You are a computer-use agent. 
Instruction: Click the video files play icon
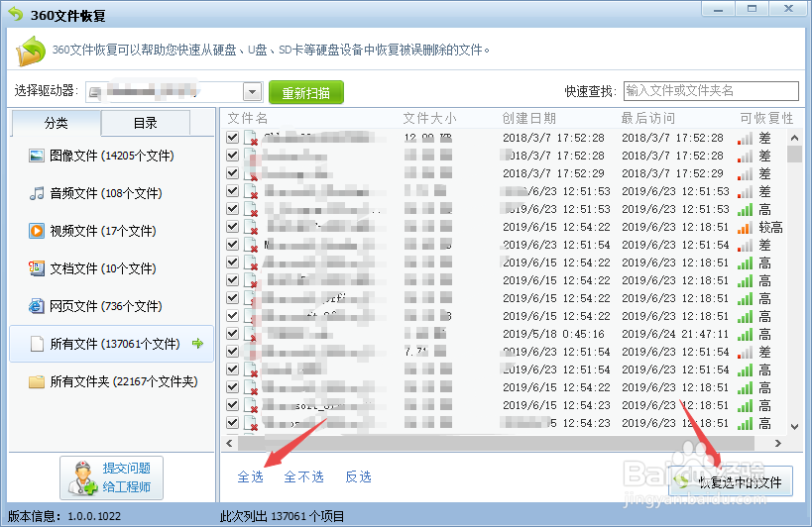37,231
